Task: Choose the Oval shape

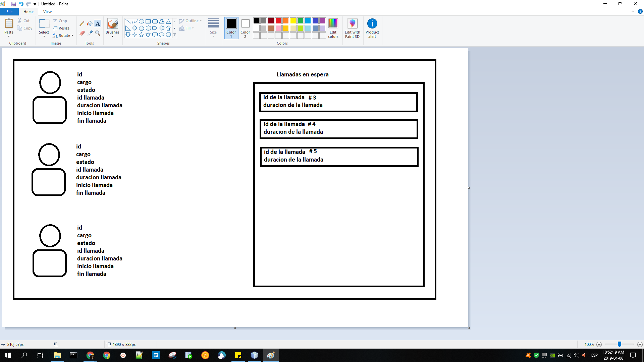Action: 142,21
